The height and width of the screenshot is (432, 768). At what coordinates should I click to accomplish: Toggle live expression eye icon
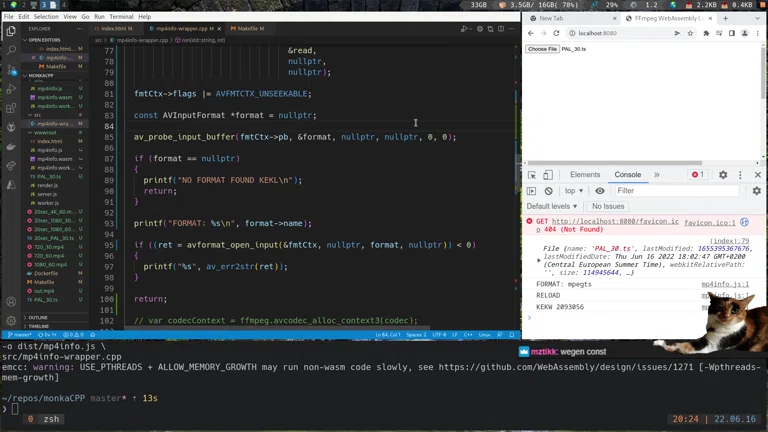click(x=600, y=191)
